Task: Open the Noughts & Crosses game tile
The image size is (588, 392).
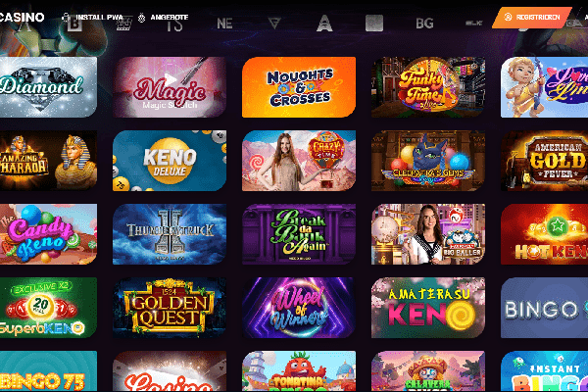Action: click(x=299, y=87)
